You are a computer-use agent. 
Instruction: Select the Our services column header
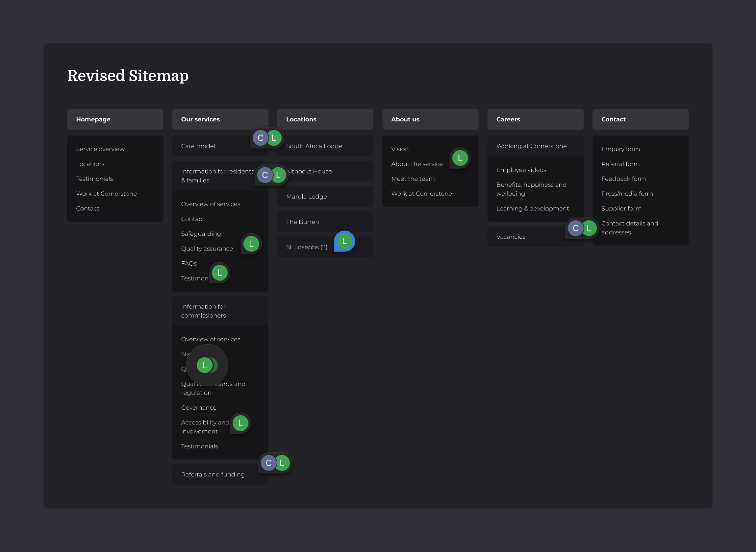click(220, 119)
